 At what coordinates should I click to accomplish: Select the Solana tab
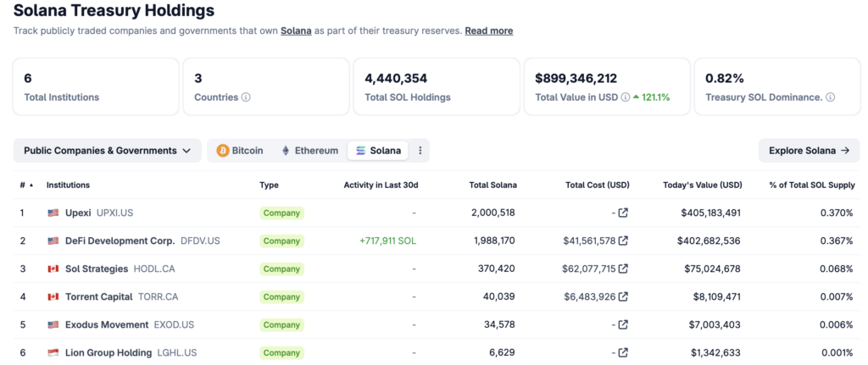(378, 151)
